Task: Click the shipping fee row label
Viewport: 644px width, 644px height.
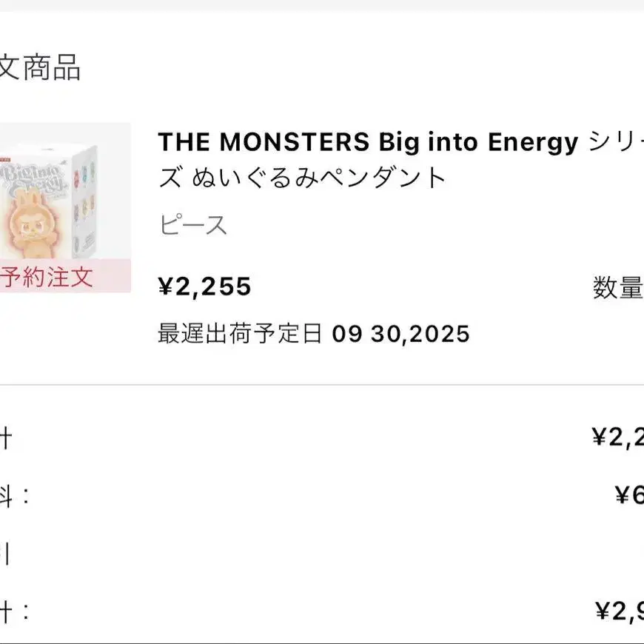Action: (x=14, y=495)
